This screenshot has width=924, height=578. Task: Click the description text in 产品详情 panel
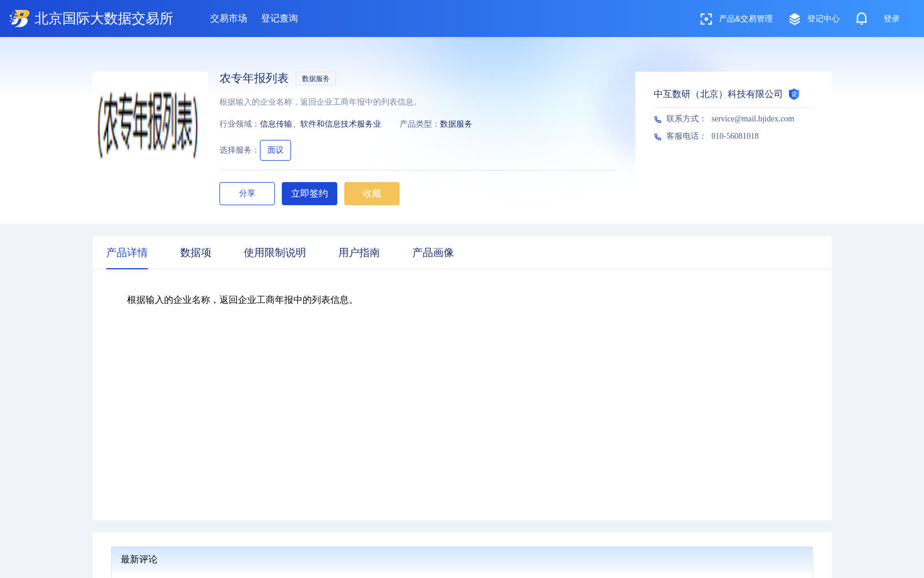click(243, 300)
